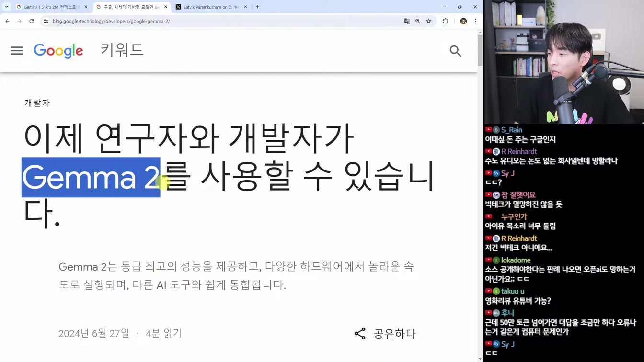Close the Gemini 1.5 Pro 2M tab

click(86, 7)
